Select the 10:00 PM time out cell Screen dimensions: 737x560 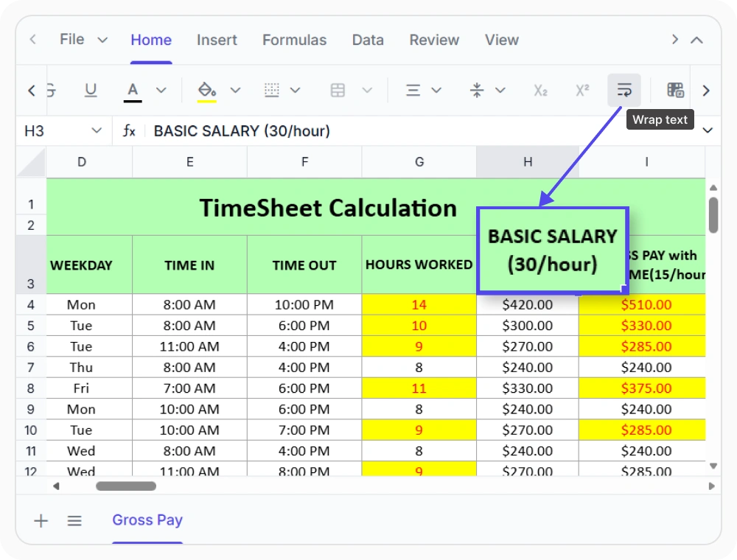click(x=304, y=304)
